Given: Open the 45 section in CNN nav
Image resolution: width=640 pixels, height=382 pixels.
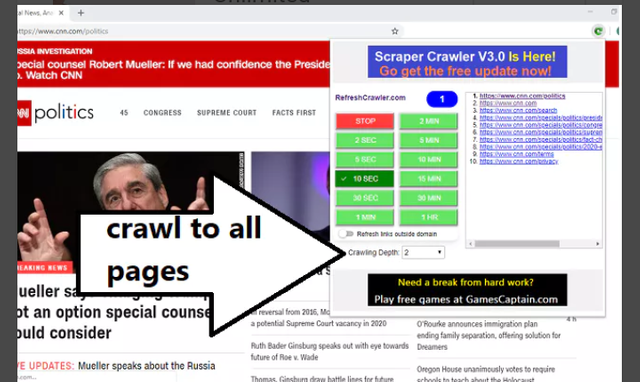Looking at the screenshot, I should click(124, 113).
